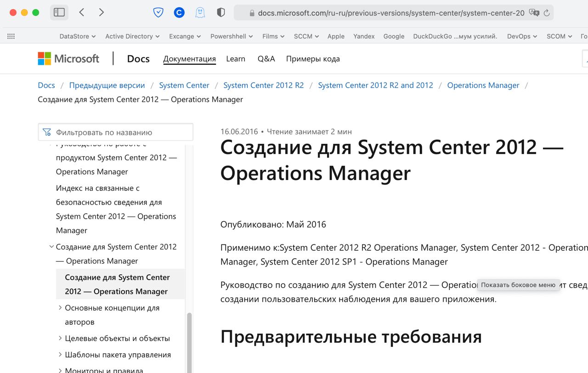This screenshot has height=373, width=588.
Task: Open System Center 2012 R2 breadcrumb
Action: 264,85
